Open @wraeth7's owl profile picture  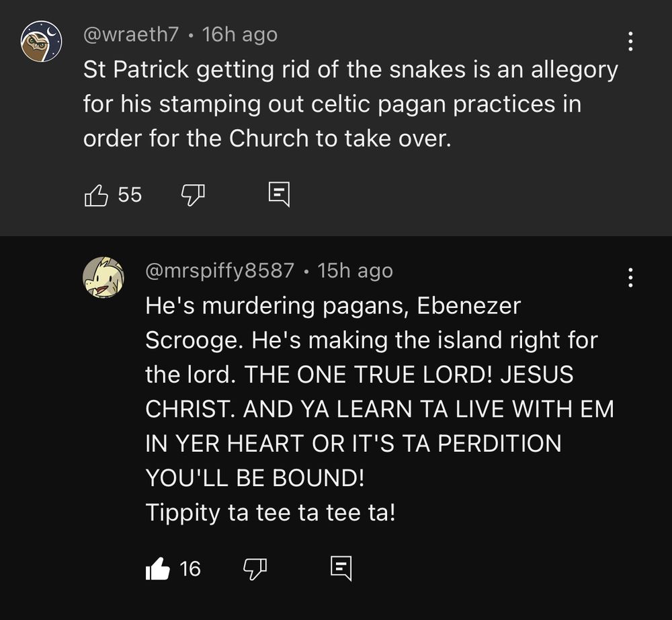42,41
